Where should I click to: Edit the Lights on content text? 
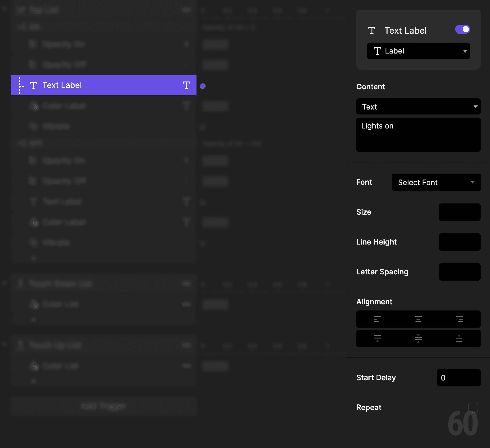pyautogui.click(x=418, y=135)
